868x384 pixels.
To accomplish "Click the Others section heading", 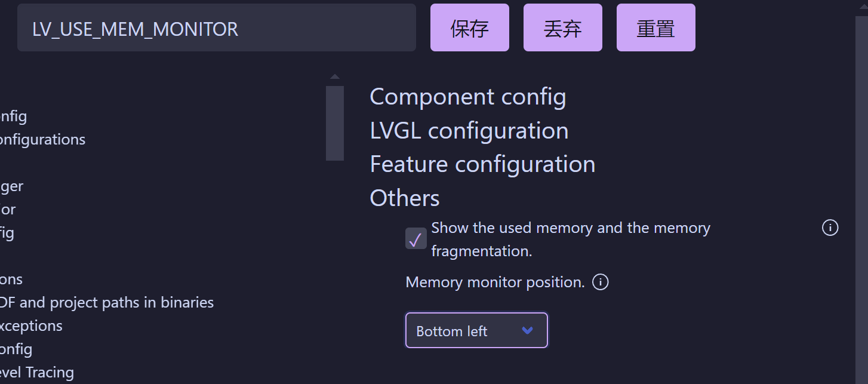I will pos(404,198).
